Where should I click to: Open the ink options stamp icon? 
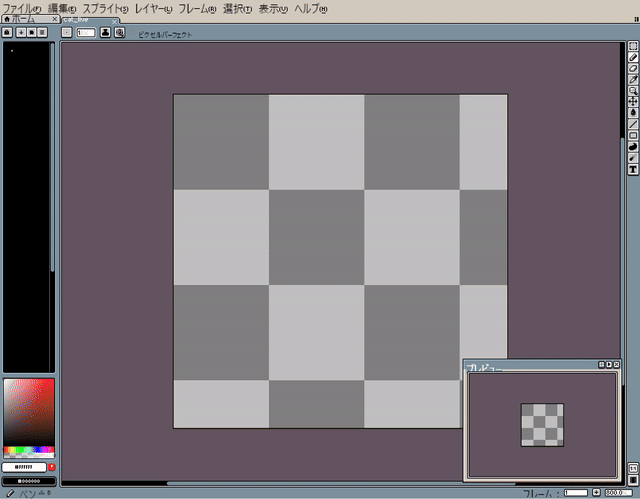(105, 32)
